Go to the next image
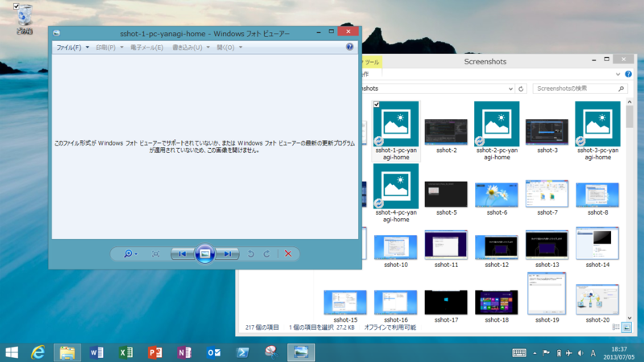The width and height of the screenshot is (644, 362). (227, 254)
